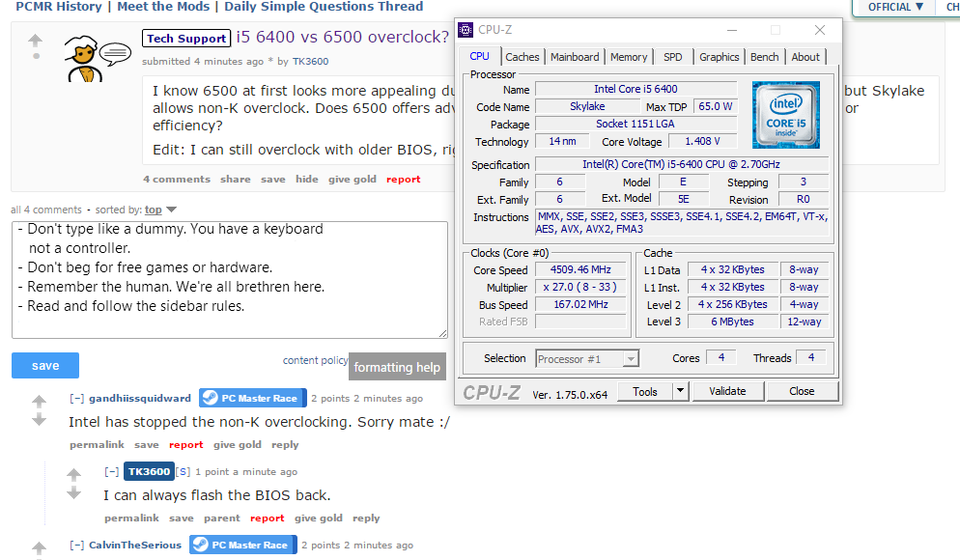Click the CPU-Z title bar app icon

pyautogui.click(x=466, y=30)
